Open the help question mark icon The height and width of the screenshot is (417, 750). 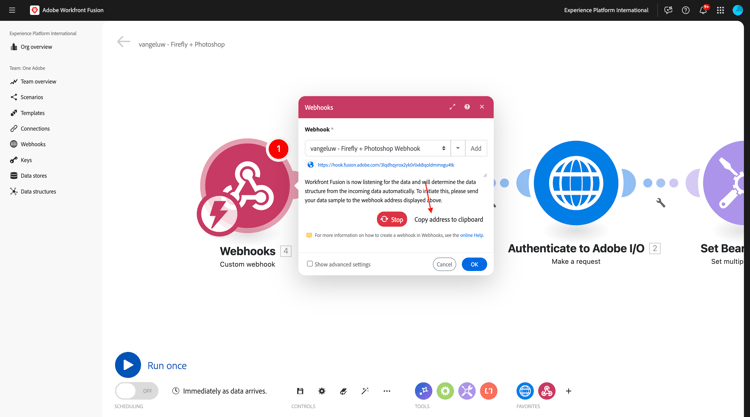tap(685, 10)
